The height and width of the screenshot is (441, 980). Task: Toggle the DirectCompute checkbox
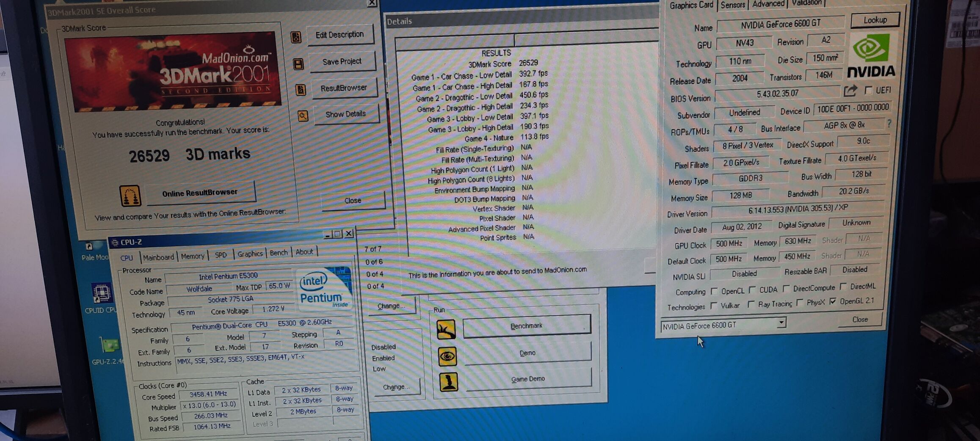(x=786, y=288)
